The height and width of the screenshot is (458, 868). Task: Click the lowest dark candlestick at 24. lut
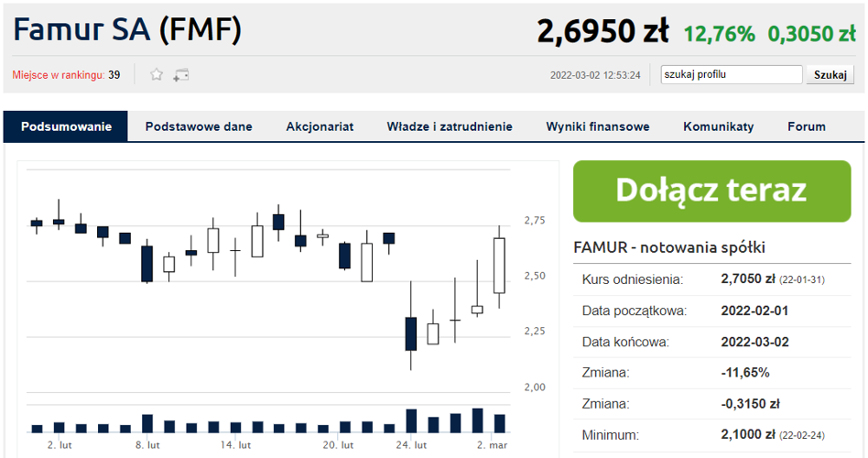tap(411, 333)
